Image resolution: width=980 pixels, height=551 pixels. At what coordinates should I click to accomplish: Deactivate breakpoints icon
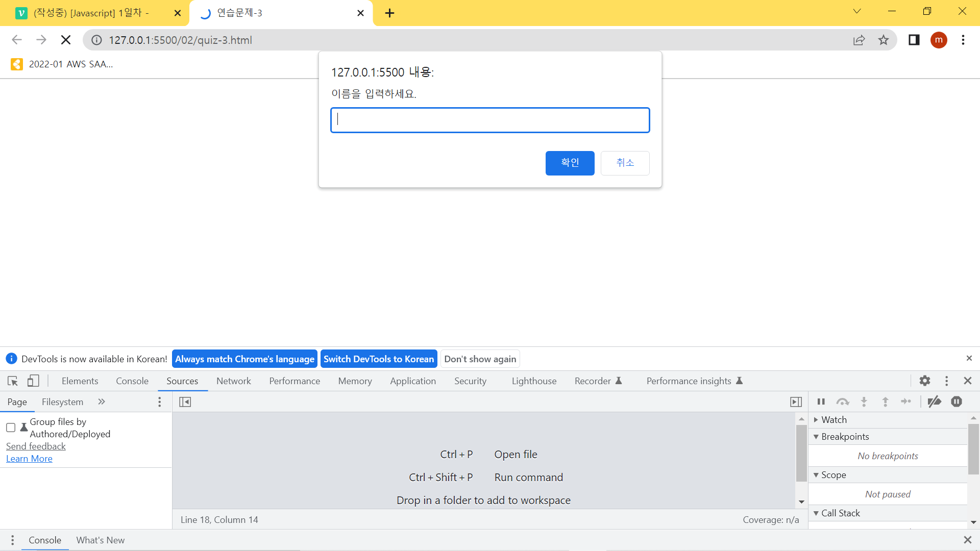tap(934, 402)
